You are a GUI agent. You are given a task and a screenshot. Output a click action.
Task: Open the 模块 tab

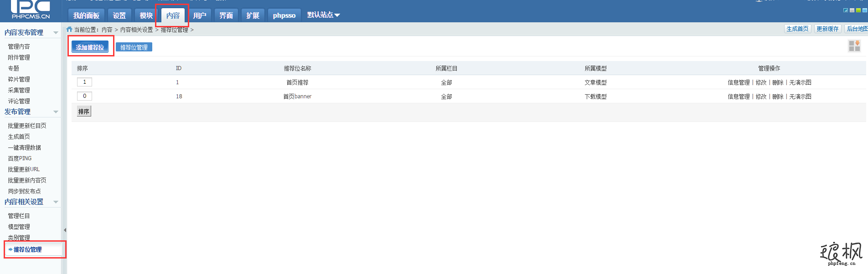(146, 15)
